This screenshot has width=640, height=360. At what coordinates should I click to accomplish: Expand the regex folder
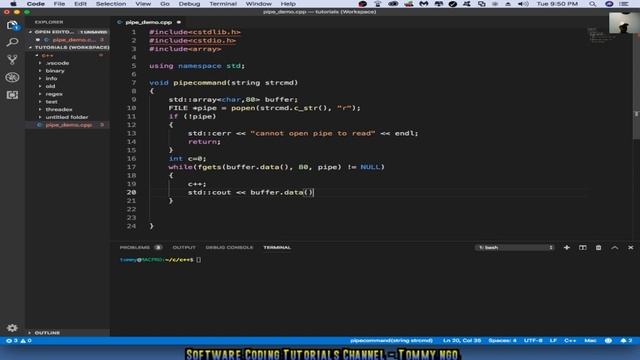click(54, 94)
